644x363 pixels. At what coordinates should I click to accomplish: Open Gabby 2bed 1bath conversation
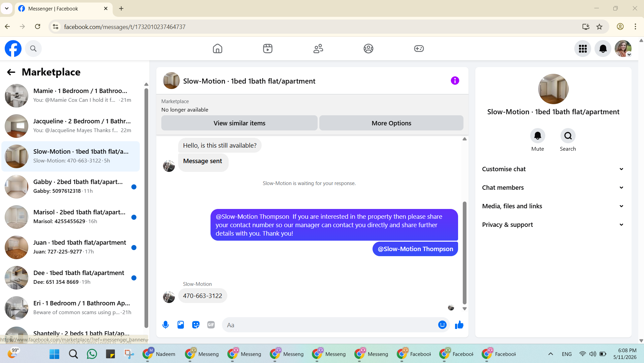[x=71, y=187]
